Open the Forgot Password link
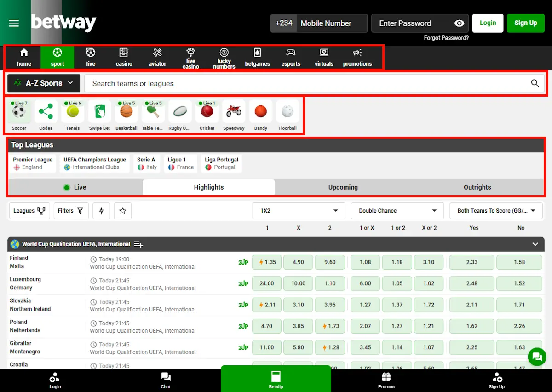 [446, 38]
